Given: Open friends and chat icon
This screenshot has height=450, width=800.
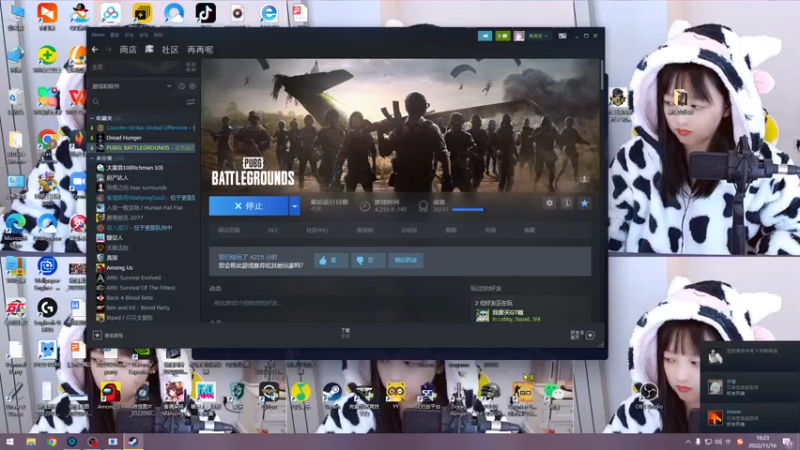Looking at the screenshot, I should pos(590,335).
